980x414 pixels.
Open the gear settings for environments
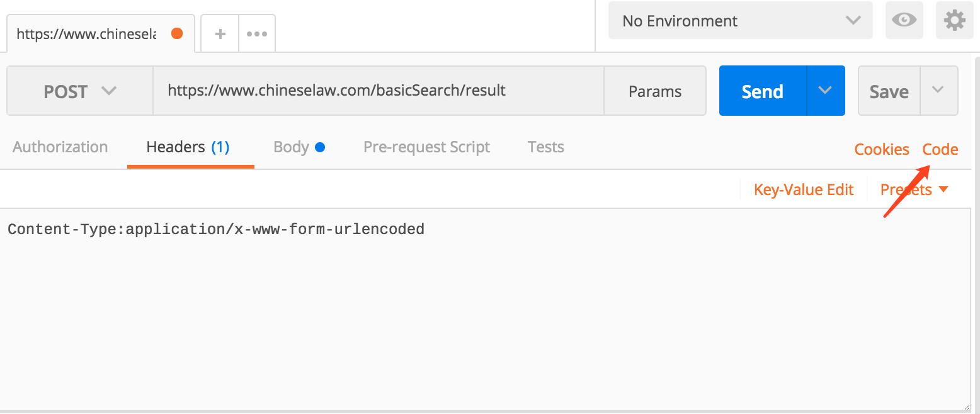point(954,21)
